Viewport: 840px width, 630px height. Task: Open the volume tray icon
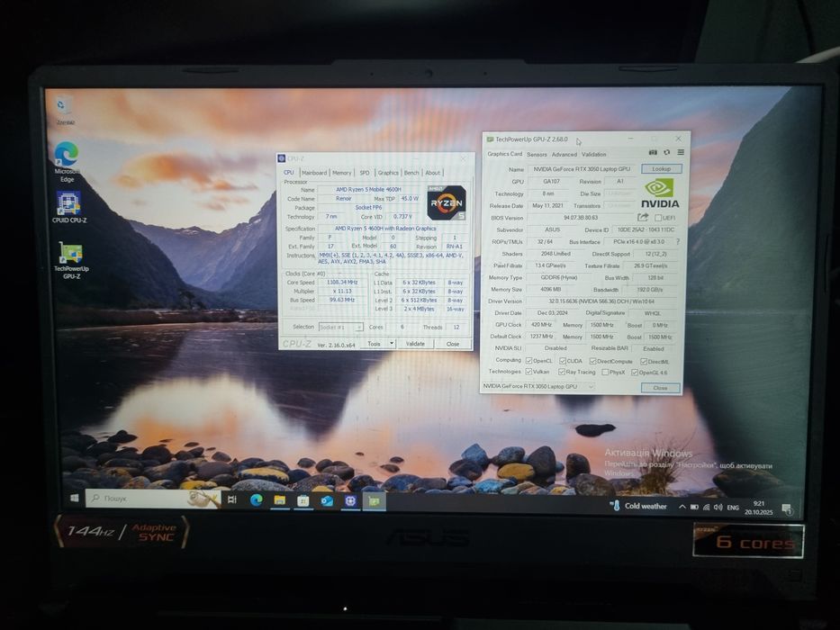pyautogui.click(x=718, y=507)
